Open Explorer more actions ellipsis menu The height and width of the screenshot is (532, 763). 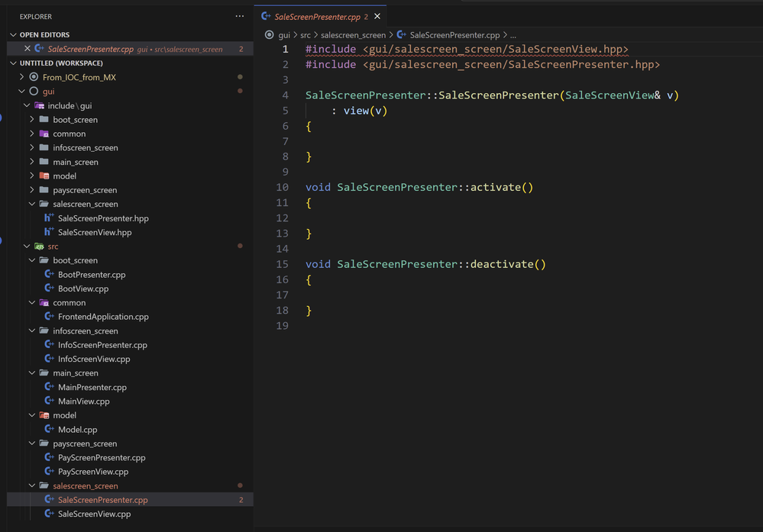click(240, 16)
